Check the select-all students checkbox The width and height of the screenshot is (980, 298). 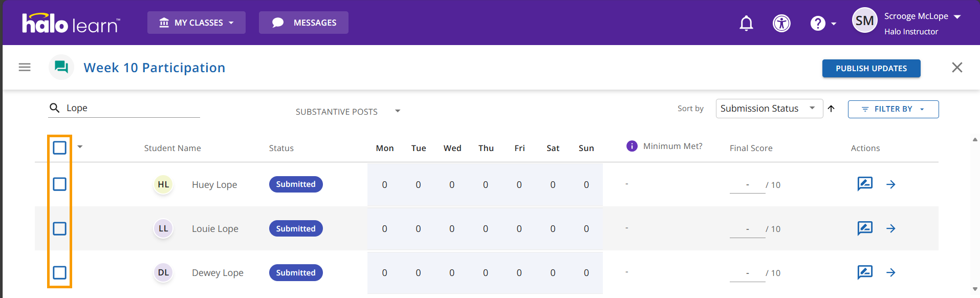[x=60, y=148]
